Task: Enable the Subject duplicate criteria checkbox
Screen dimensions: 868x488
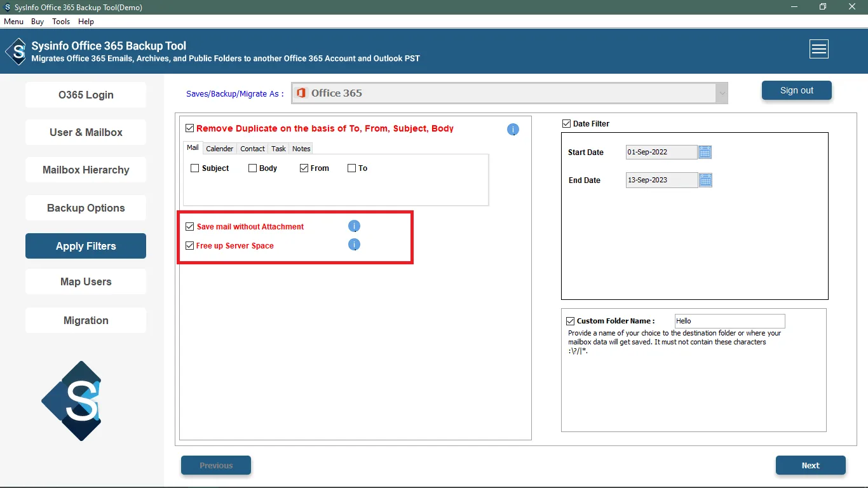Action: tap(195, 168)
